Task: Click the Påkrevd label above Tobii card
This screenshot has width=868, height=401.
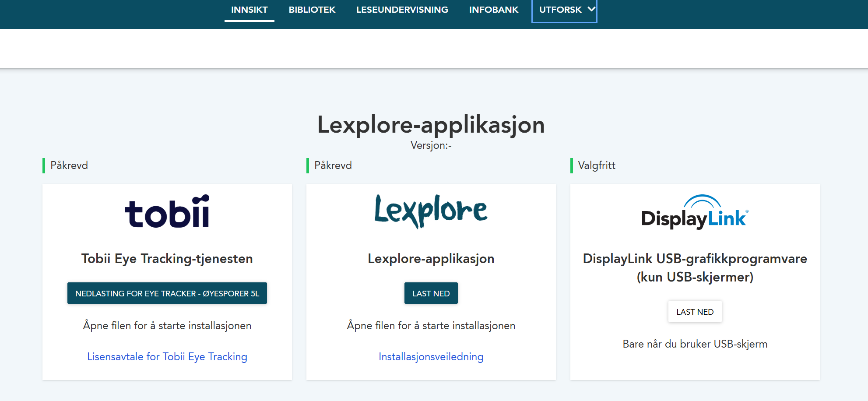Action: [69, 165]
